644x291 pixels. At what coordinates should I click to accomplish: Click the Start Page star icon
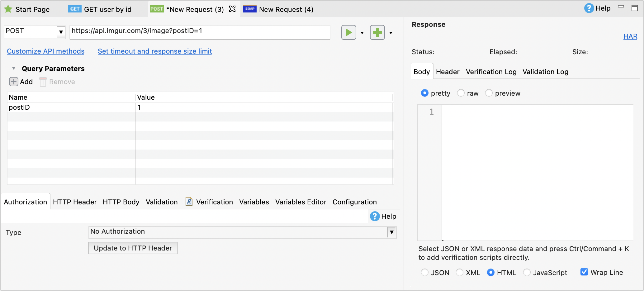pyautogui.click(x=8, y=9)
